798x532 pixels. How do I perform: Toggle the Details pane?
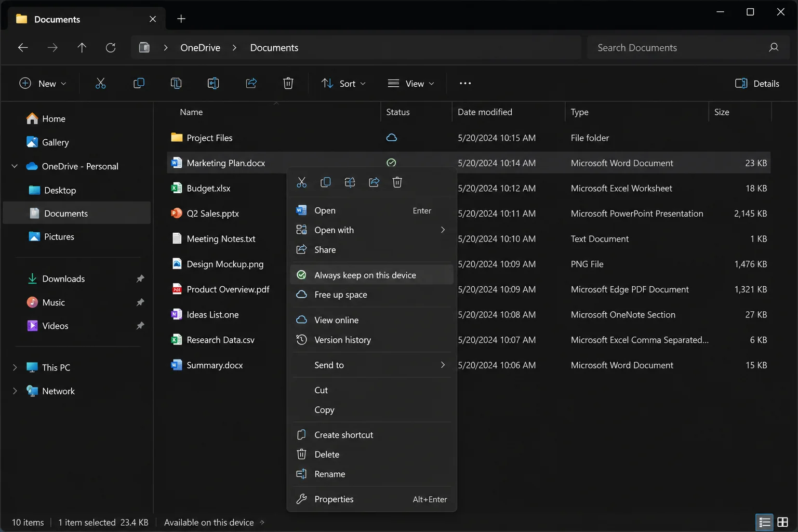[x=757, y=83]
